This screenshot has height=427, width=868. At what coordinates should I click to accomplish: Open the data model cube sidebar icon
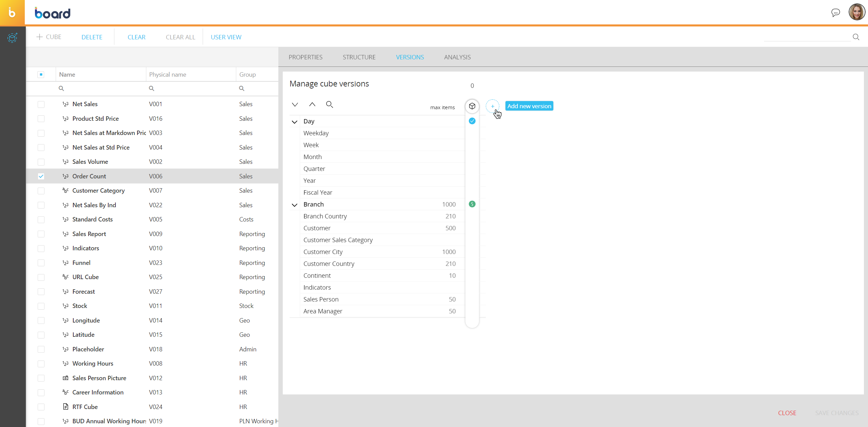pyautogui.click(x=12, y=37)
